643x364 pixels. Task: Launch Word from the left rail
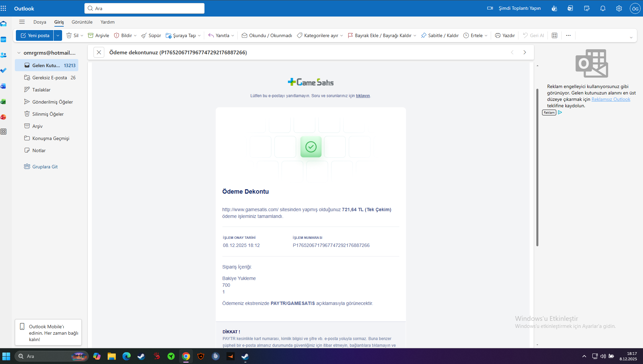[3, 86]
